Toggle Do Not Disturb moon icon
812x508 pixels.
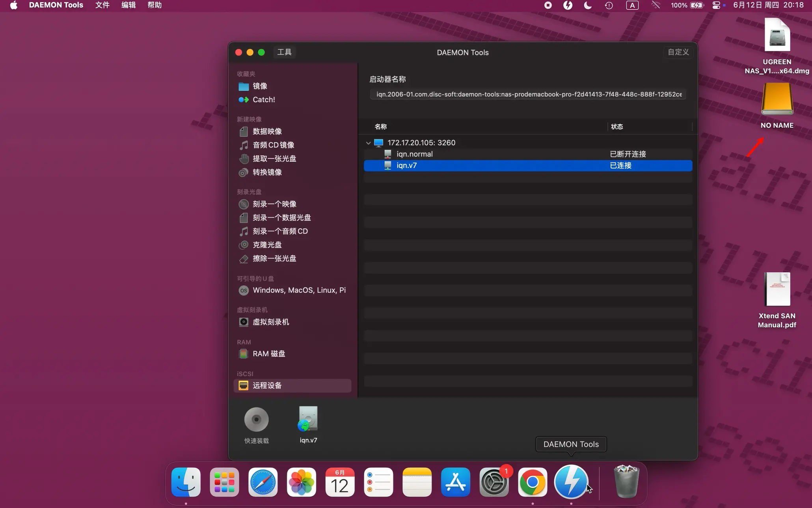(x=588, y=5)
